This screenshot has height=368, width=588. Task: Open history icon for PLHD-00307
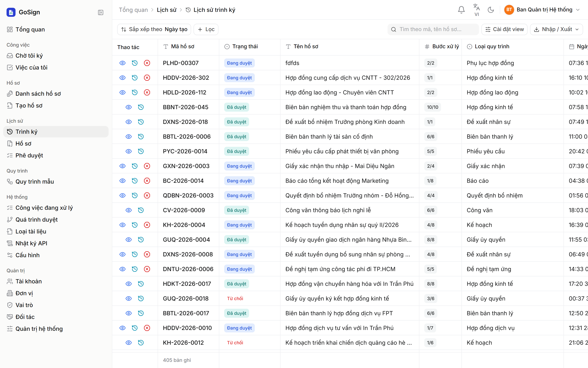click(135, 63)
